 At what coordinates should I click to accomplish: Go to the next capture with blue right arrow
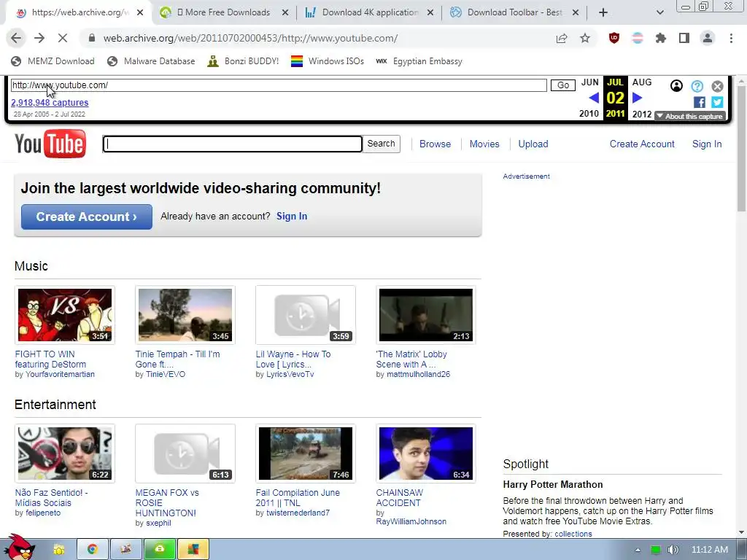coord(638,98)
